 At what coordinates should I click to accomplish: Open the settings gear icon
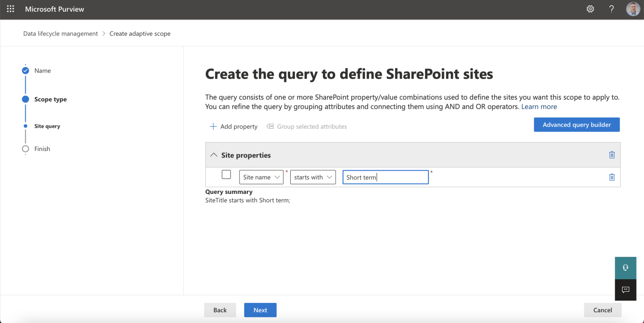click(590, 9)
